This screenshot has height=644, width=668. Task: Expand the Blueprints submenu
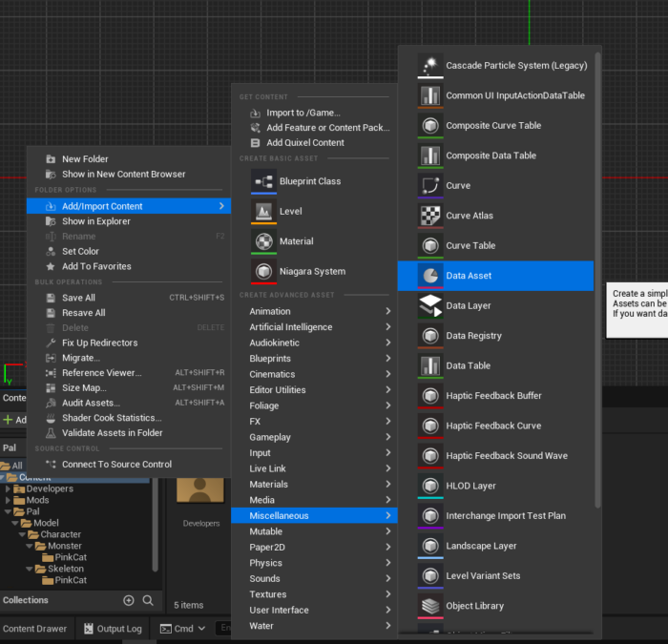(314, 359)
